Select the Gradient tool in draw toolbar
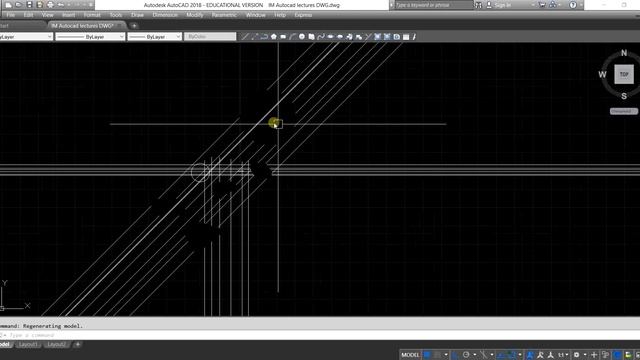The image size is (640, 360). point(387,37)
